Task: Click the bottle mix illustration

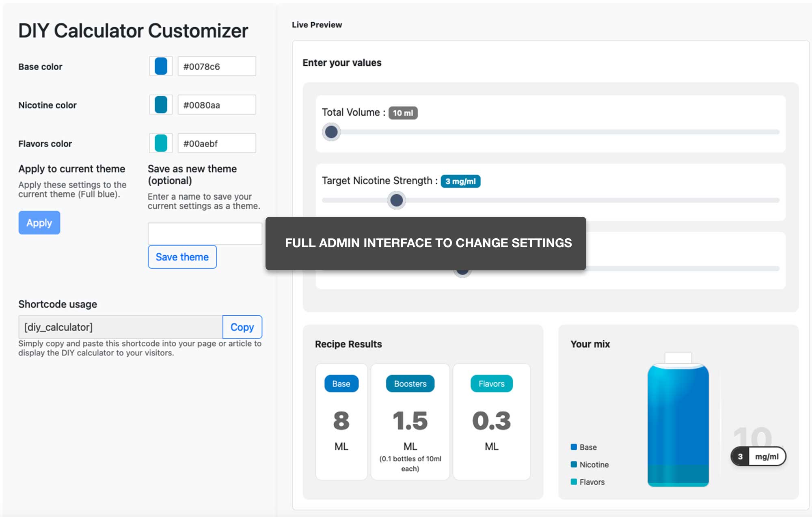Action: pos(678,422)
